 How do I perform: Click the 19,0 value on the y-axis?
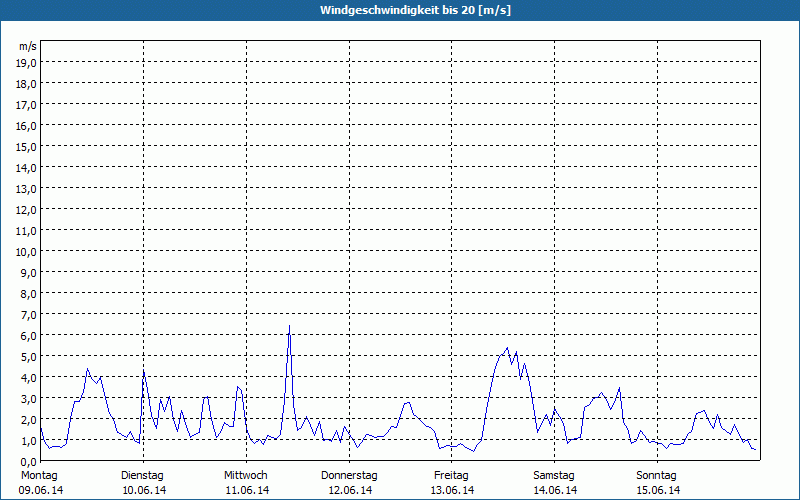coord(27,62)
